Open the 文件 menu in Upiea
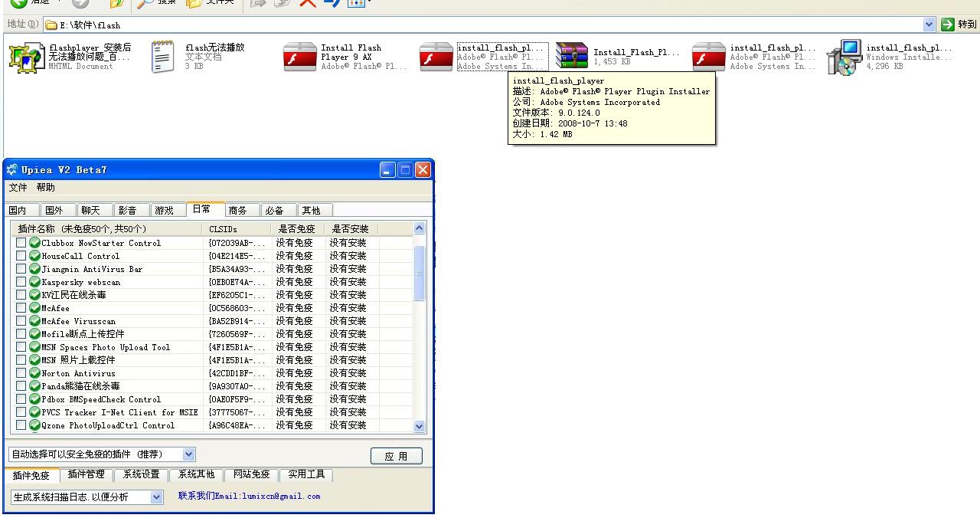 pos(18,188)
